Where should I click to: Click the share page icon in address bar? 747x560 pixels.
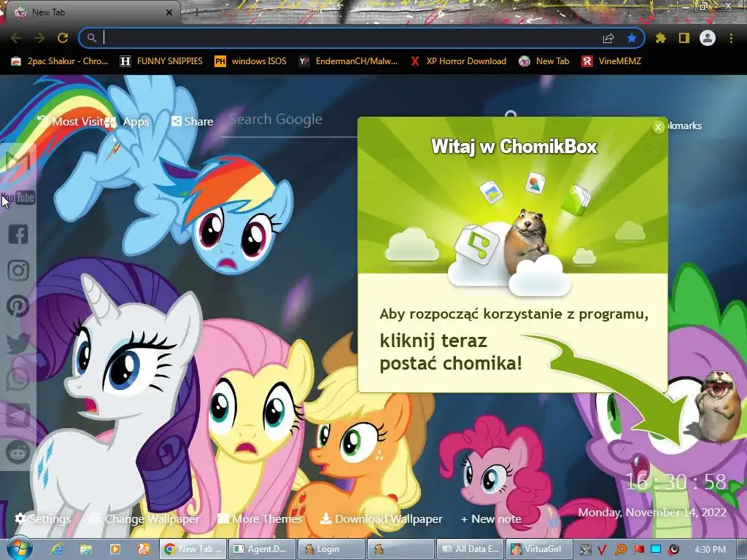tap(608, 38)
